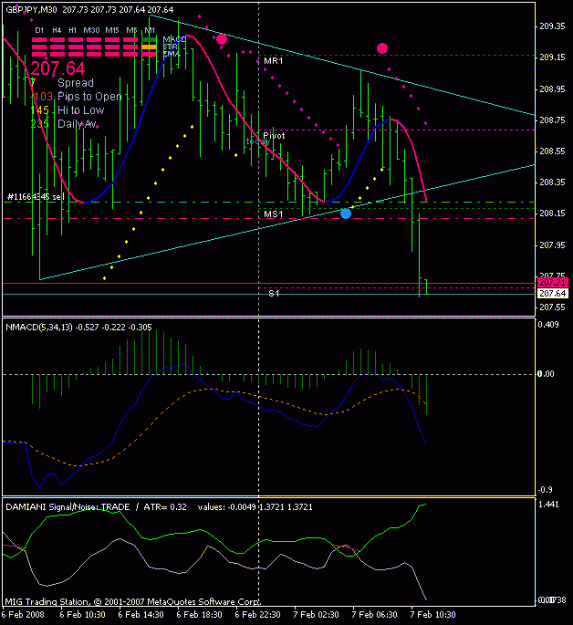Image resolution: width=573 pixels, height=625 pixels.
Task: Click the yellow 145 Hi to Low value
Action: (x=40, y=110)
